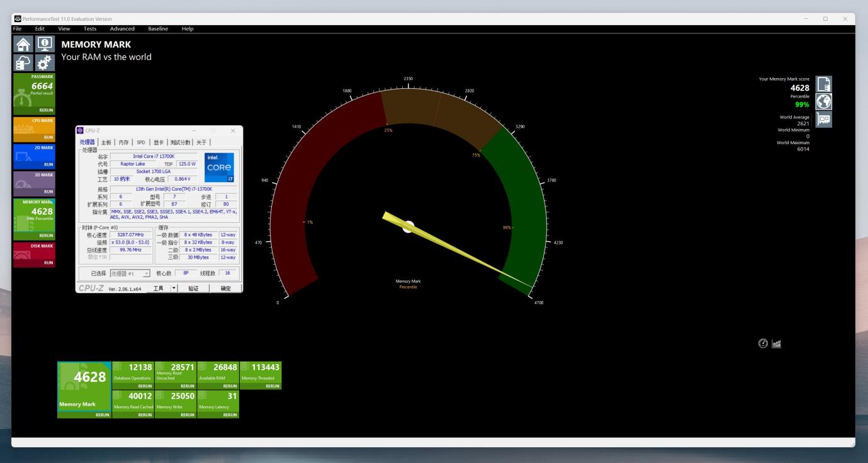The height and width of the screenshot is (463, 868).
Task: Click the 确定 button in CPU-Z
Action: click(x=225, y=288)
